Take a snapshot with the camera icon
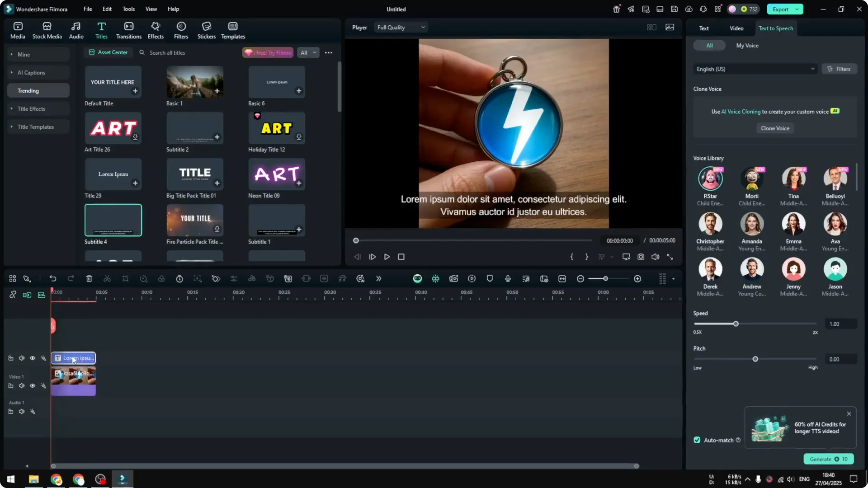 coord(641,257)
